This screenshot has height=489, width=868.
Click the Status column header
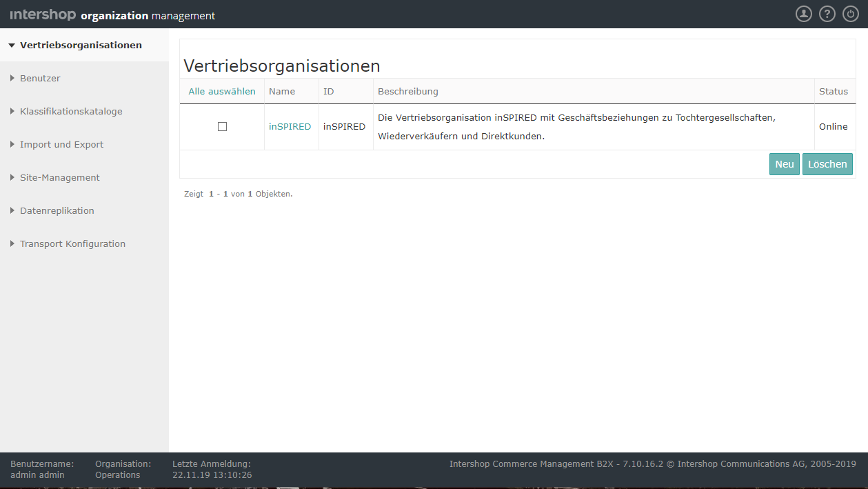pyautogui.click(x=833, y=91)
